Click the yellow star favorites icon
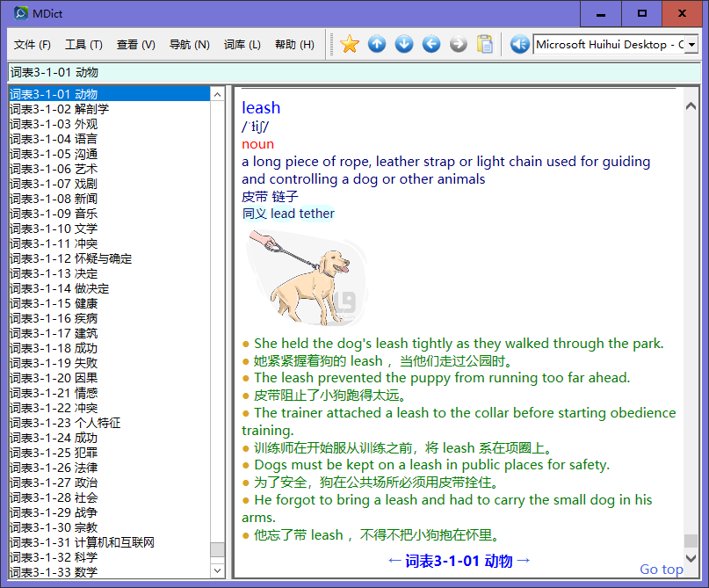The image size is (709, 588). pyautogui.click(x=350, y=44)
